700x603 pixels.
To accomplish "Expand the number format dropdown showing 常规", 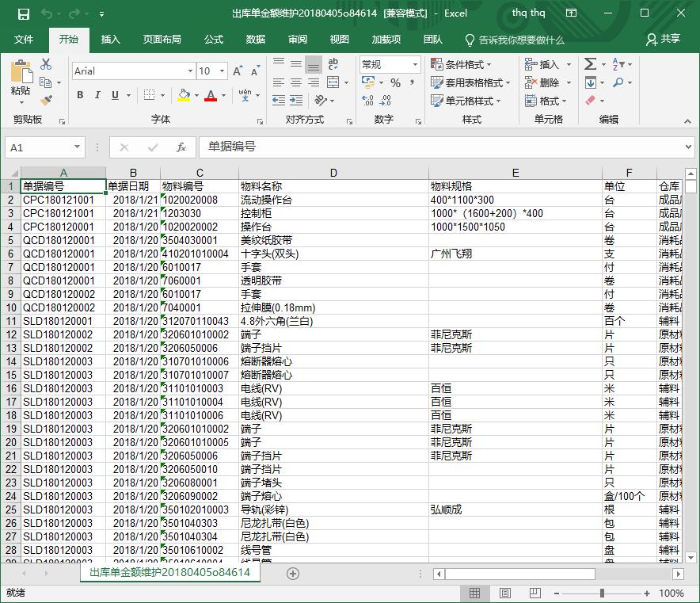I will tap(415, 64).
